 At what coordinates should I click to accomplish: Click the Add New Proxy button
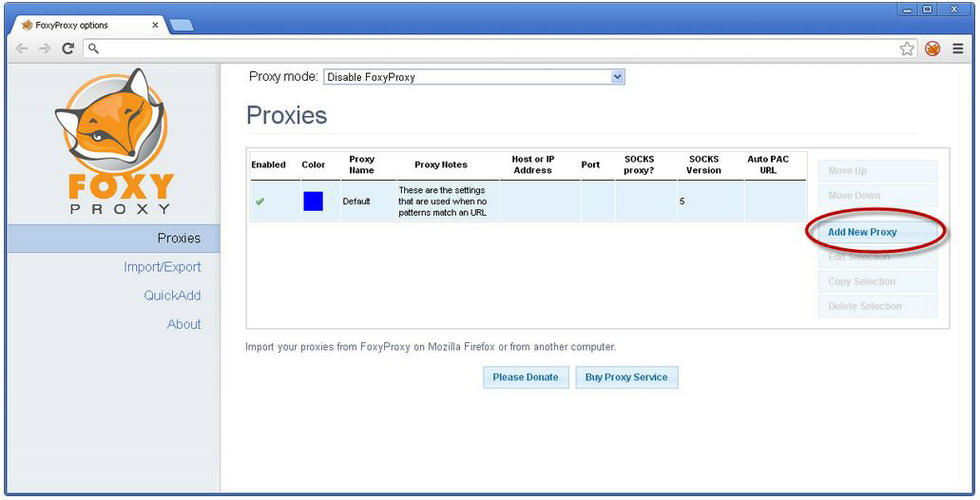(878, 232)
